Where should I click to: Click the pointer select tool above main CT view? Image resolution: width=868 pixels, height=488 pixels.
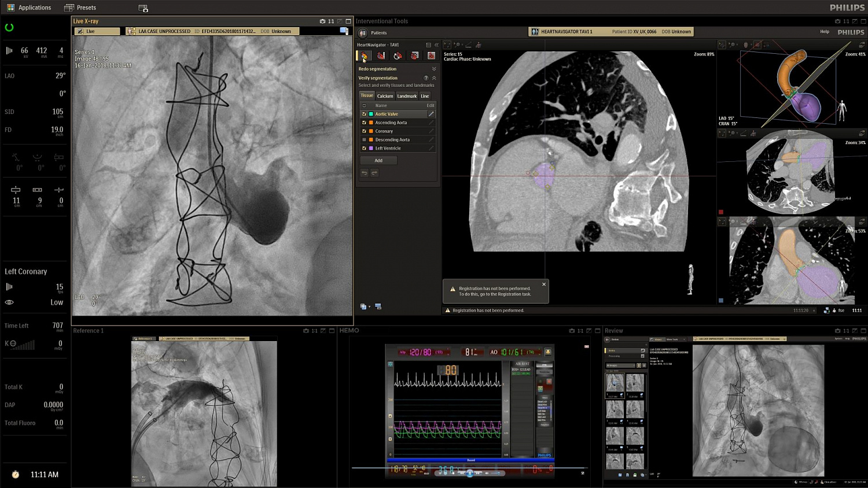point(447,45)
